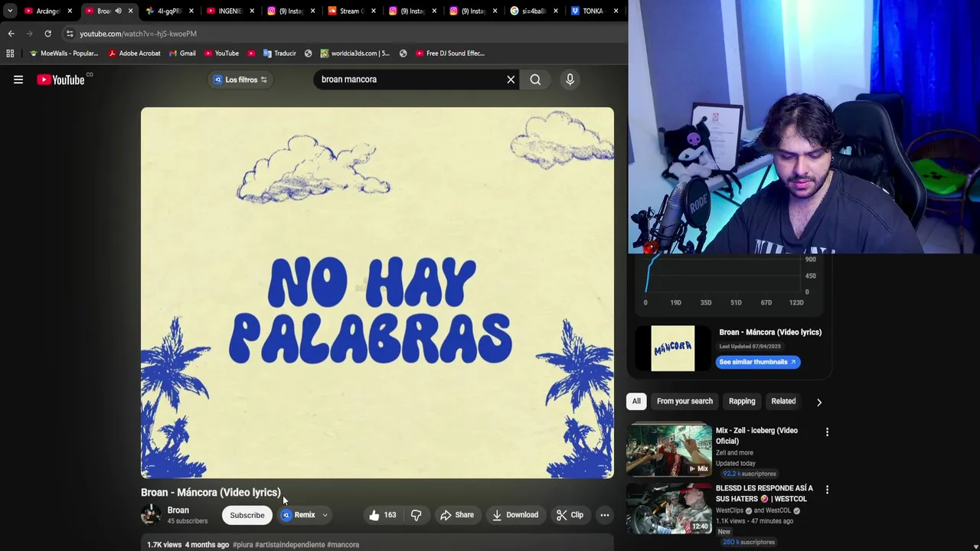Go back with browser back arrow
This screenshot has width=980, height=551.
pos(11,34)
